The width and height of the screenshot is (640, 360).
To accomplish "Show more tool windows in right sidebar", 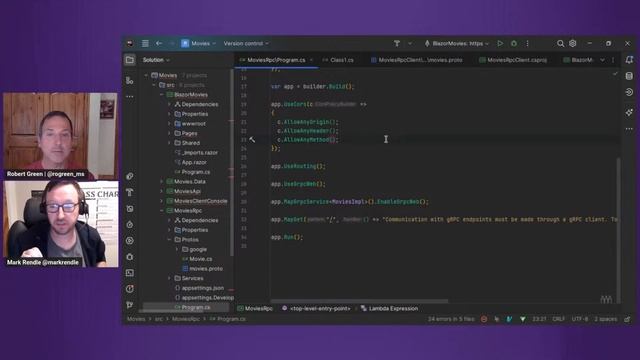I will (629, 129).
